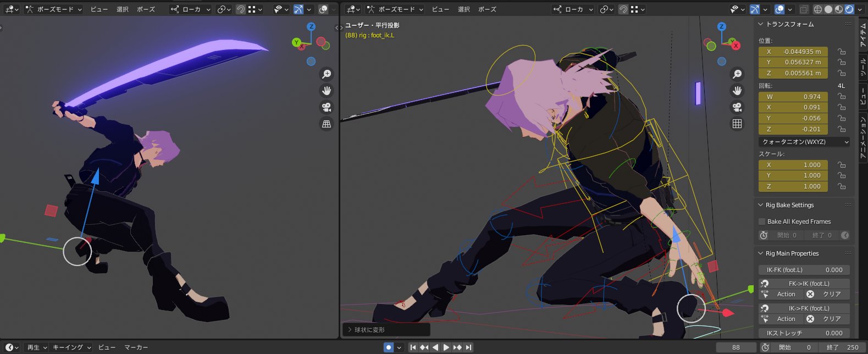The width and height of the screenshot is (868, 354).
Task: Switch to ツール sidebar tab
Action: pyautogui.click(x=863, y=68)
